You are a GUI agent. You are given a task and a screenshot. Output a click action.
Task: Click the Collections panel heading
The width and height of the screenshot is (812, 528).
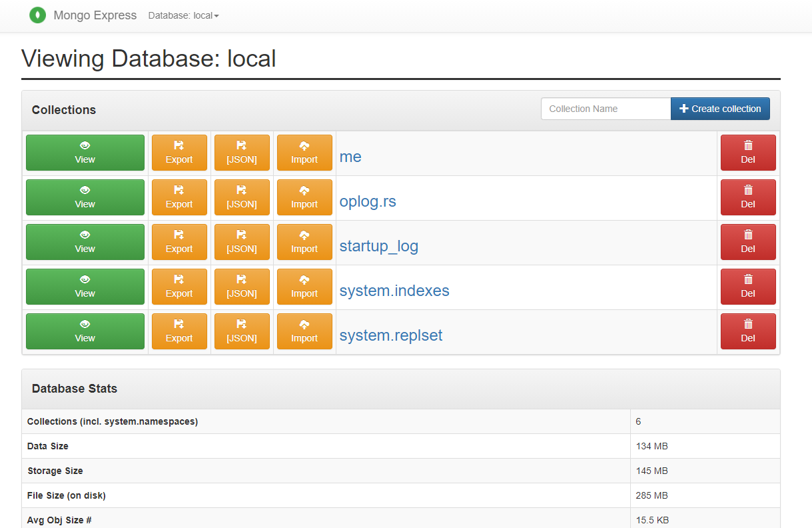pyautogui.click(x=64, y=110)
